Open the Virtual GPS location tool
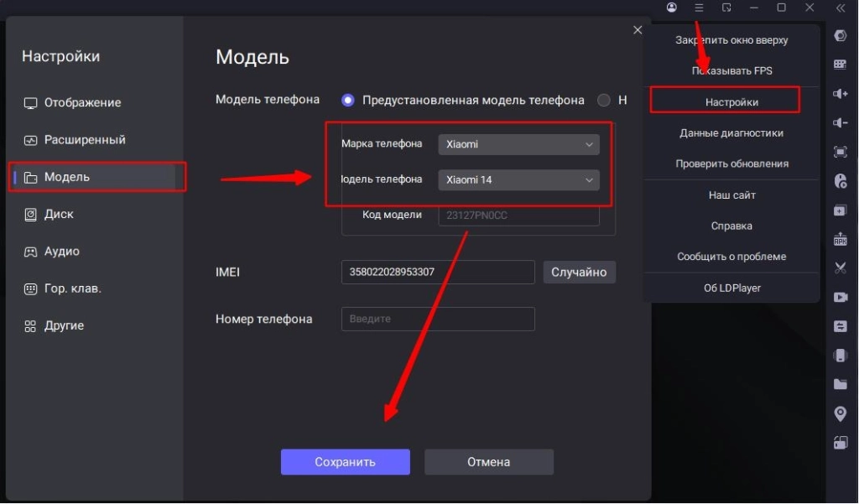 pos(840,413)
